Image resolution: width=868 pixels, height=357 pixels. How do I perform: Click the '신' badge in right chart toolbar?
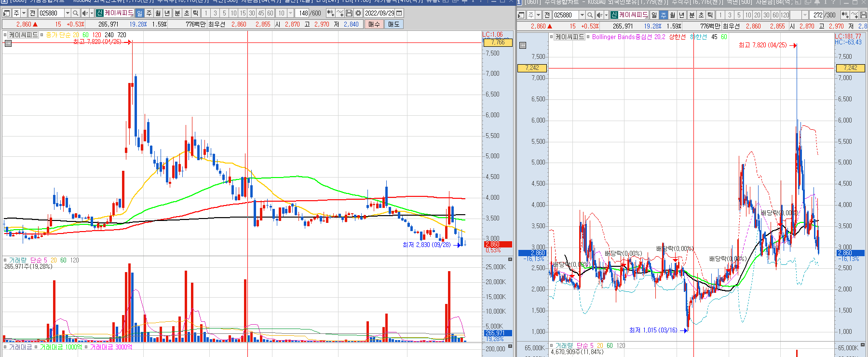pyautogui.click(x=614, y=15)
